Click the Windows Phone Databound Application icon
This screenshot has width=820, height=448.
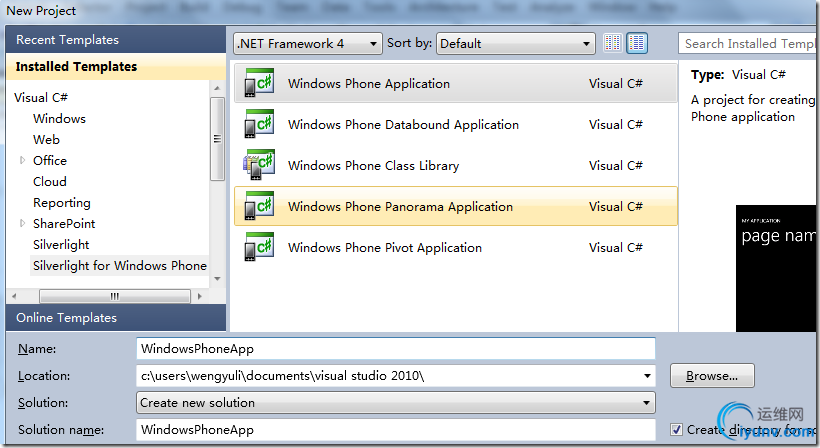pos(259,125)
